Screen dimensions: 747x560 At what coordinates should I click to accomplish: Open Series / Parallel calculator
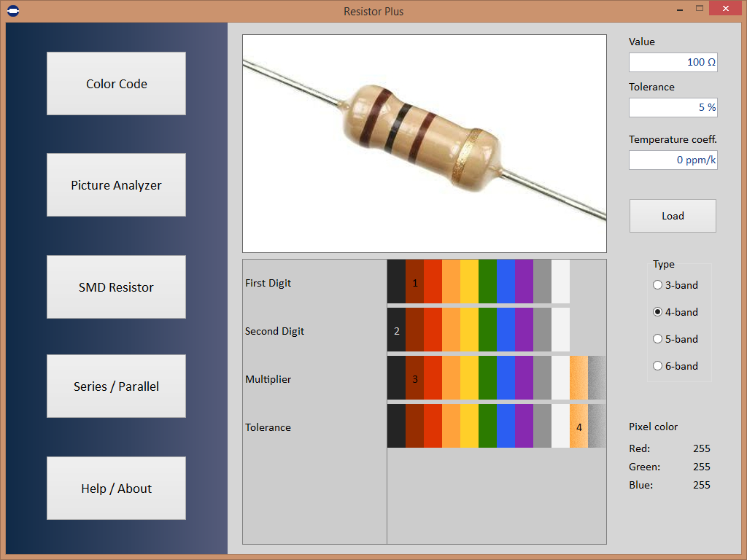pos(116,386)
